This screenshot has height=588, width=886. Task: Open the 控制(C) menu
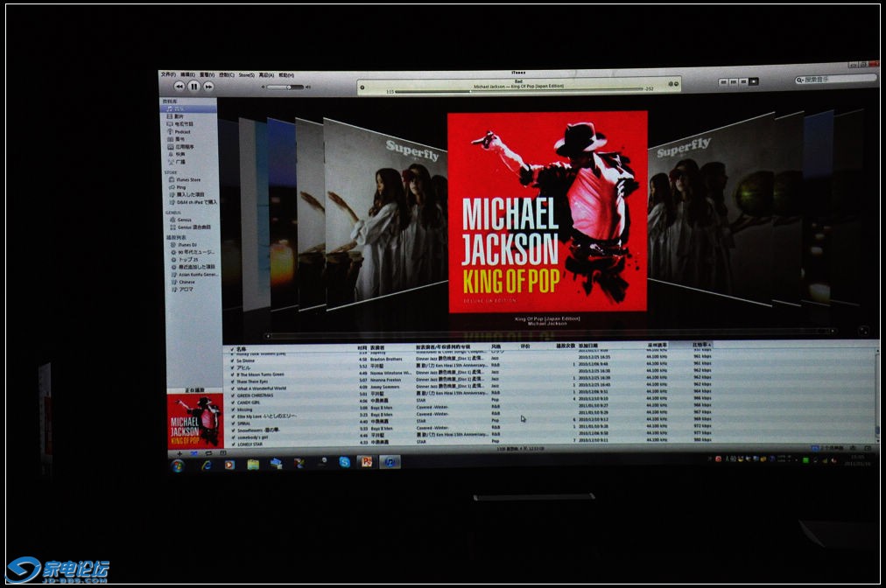227,74
